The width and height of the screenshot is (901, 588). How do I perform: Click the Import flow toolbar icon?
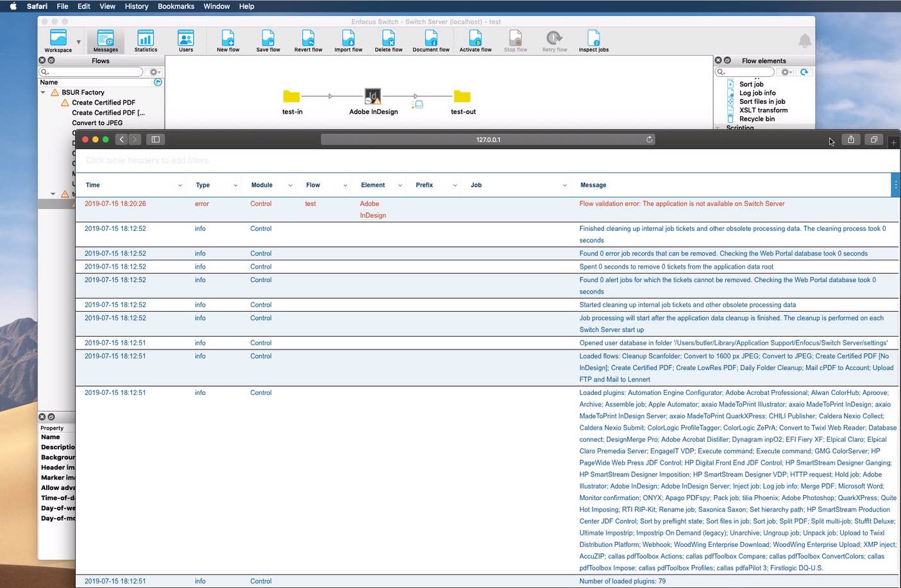coord(348,40)
